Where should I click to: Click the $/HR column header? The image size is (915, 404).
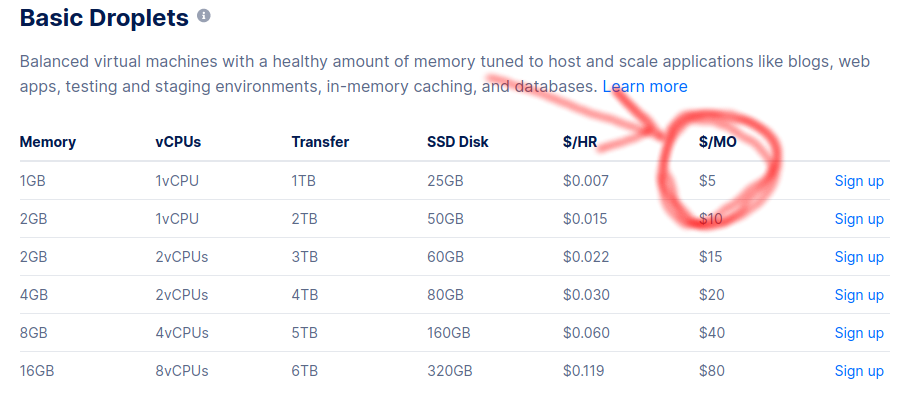580,142
